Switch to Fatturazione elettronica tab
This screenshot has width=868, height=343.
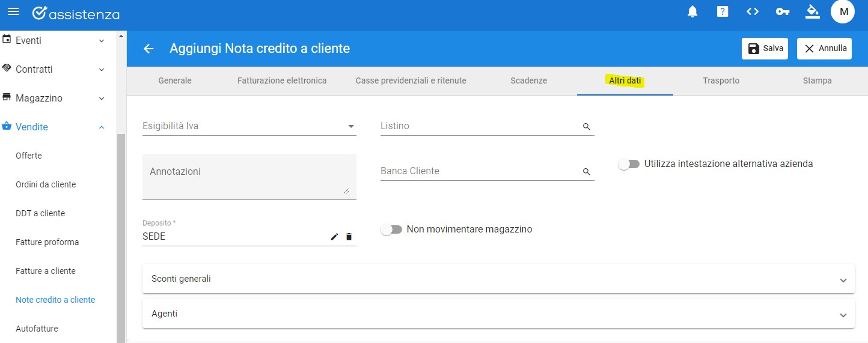(x=282, y=80)
